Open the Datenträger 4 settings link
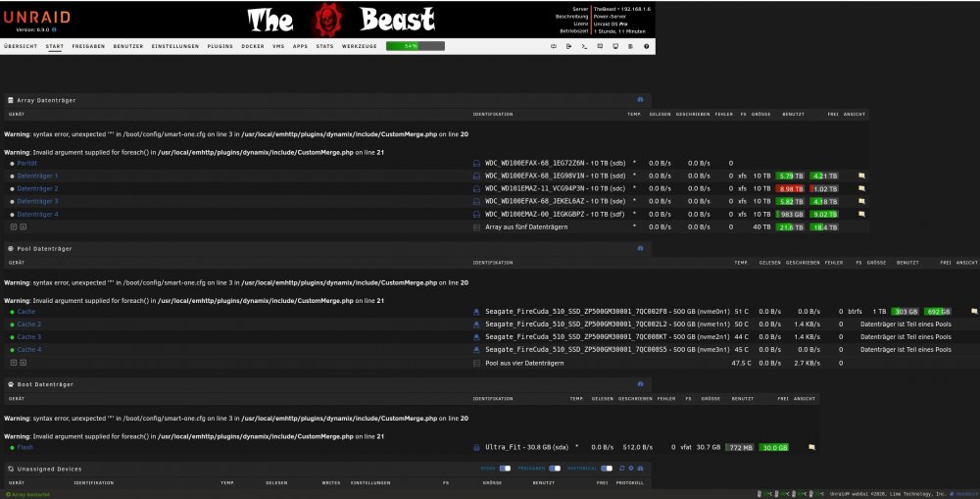Viewport: 980px width, 499px height. 37,214
